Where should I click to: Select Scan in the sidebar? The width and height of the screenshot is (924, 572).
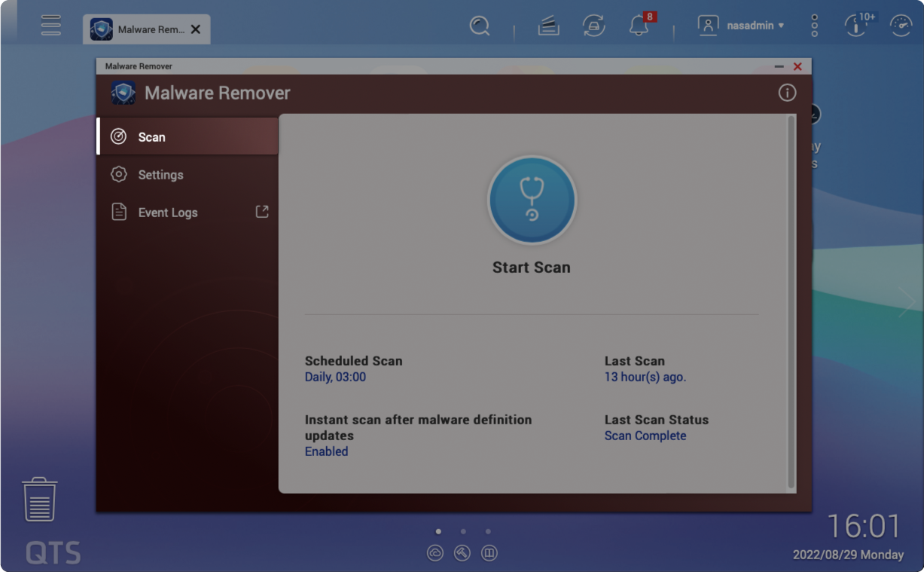(x=188, y=136)
